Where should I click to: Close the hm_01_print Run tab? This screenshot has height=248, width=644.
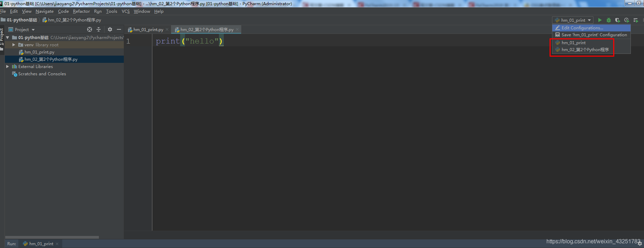coord(57,244)
